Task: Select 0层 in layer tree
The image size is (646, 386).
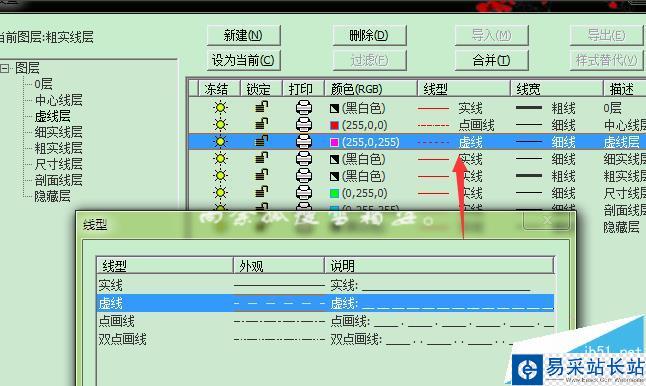Action: coord(43,84)
